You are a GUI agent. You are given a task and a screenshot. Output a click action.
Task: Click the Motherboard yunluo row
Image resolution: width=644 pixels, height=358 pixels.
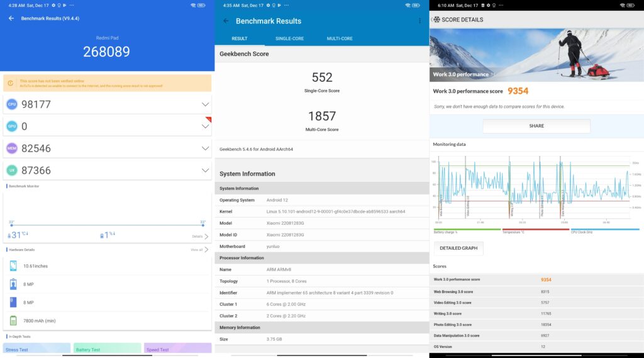[x=322, y=246]
